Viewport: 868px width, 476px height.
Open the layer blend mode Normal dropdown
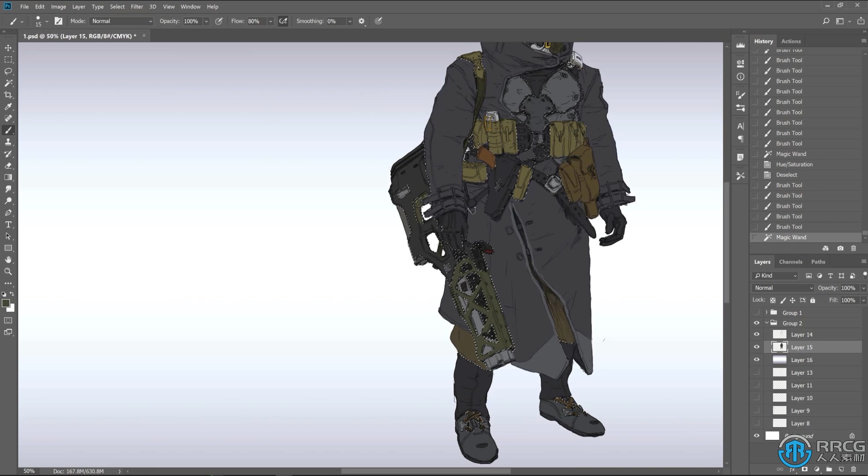click(783, 288)
